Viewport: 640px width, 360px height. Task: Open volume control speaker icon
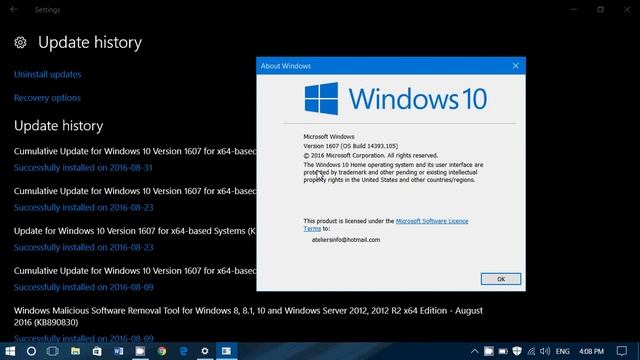point(545,351)
